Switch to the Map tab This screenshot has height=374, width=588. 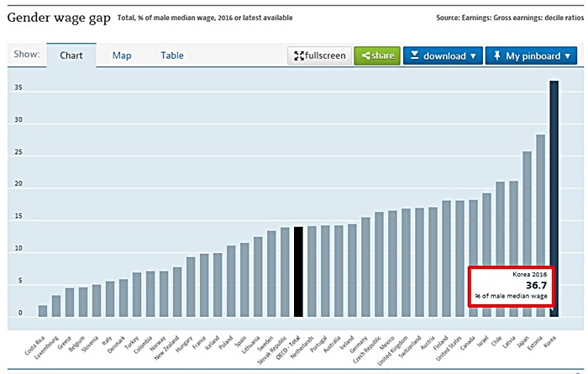[122, 55]
